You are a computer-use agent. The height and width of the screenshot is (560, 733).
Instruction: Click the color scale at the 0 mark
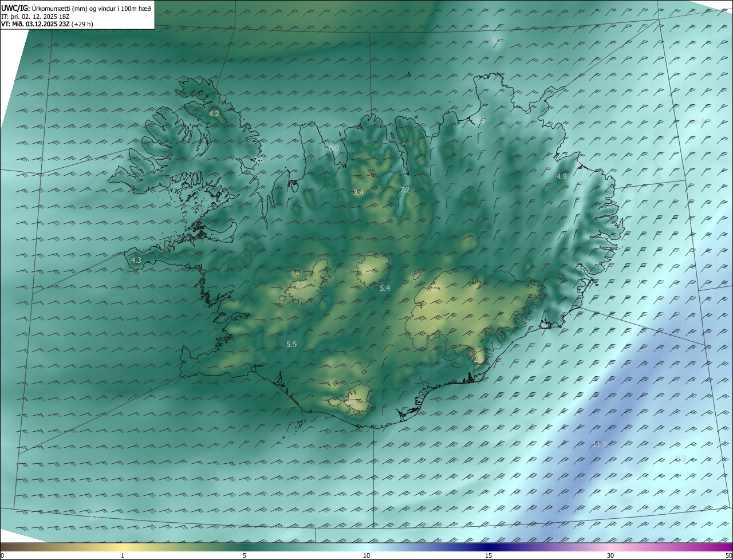pos(2,555)
